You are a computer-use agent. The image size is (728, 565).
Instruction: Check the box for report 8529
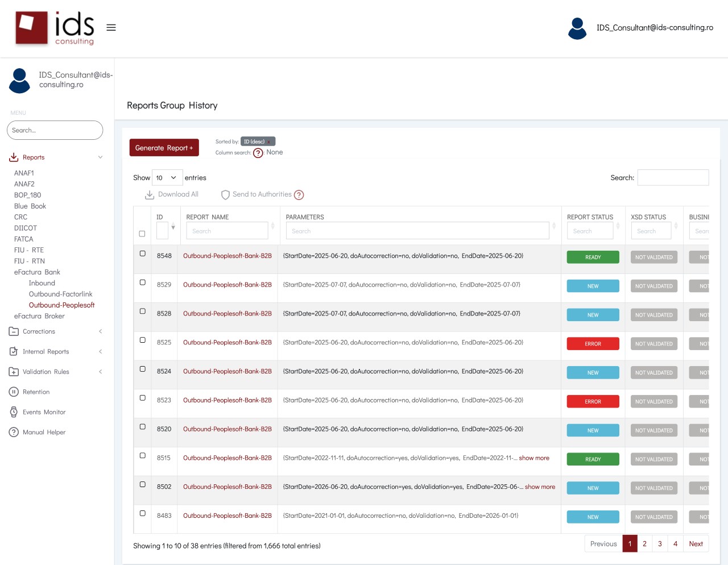[143, 282]
